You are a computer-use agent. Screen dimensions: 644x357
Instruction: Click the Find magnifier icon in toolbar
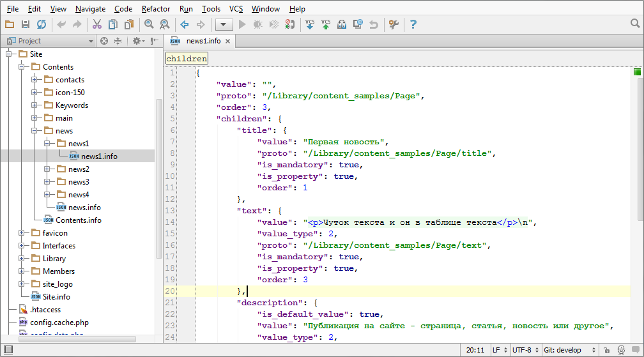tap(149, 24)
